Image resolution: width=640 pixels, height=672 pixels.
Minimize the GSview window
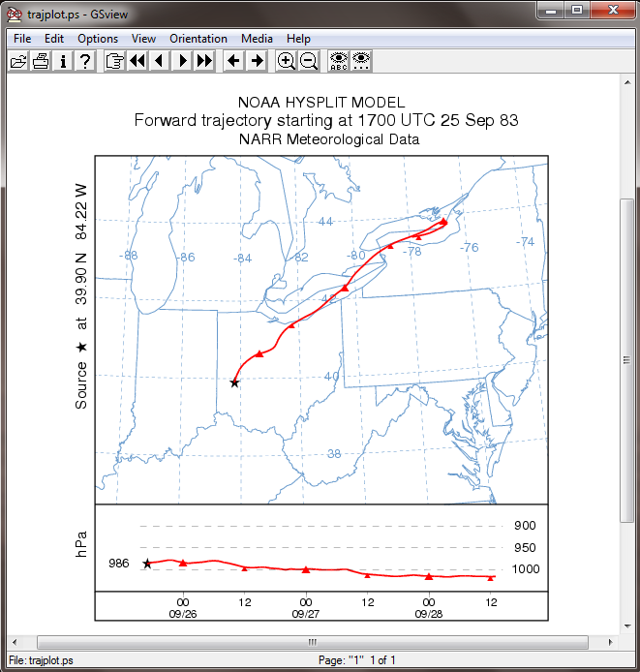pyautogui.click(x=550, y=10)
